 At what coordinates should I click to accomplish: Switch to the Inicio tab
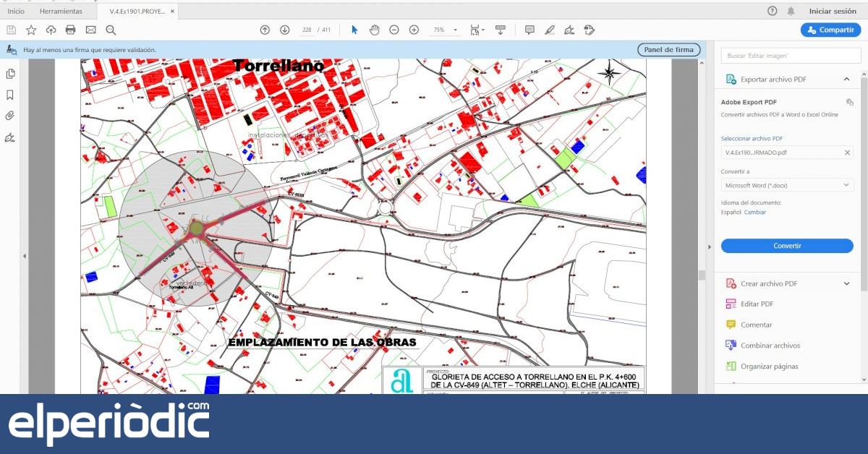tap(16, 12)
